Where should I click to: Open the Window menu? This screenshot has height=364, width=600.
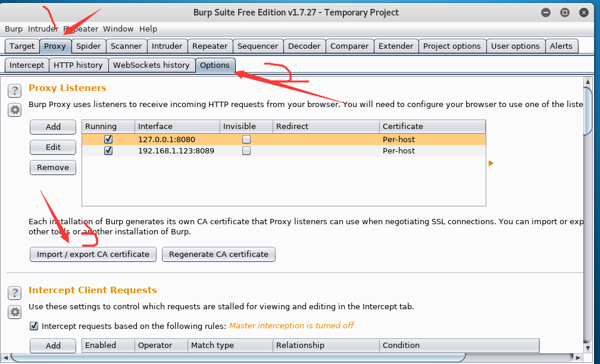coord(118,29)
